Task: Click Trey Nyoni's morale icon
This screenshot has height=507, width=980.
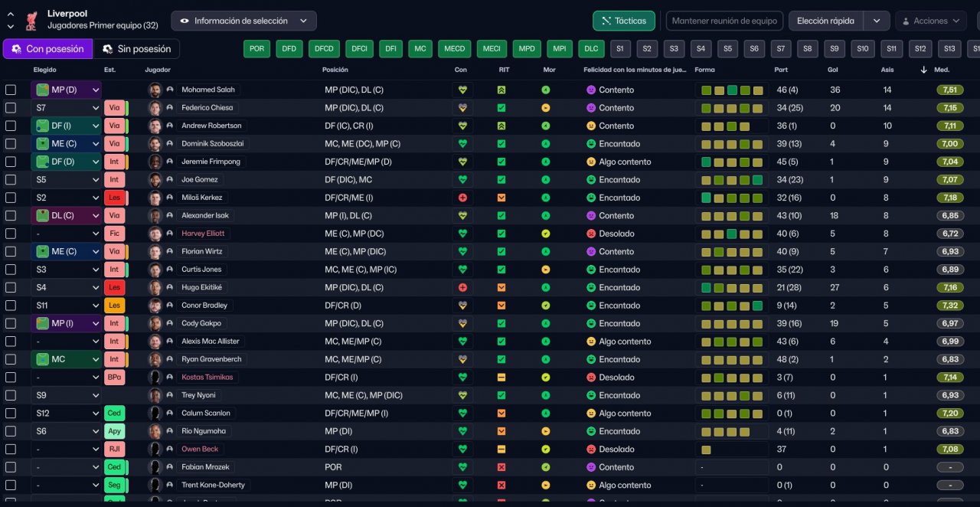Action: [546, 395]
